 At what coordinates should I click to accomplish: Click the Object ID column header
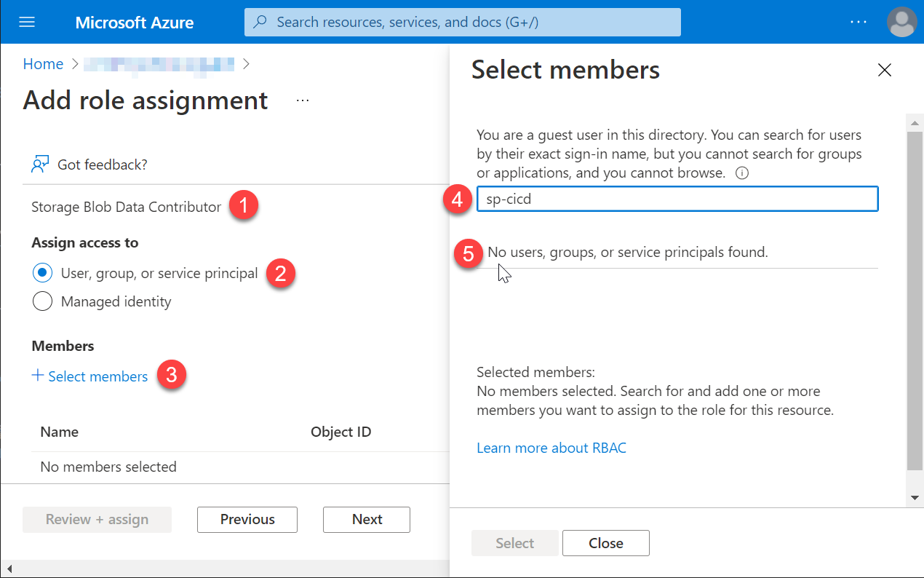coord(341,432)
